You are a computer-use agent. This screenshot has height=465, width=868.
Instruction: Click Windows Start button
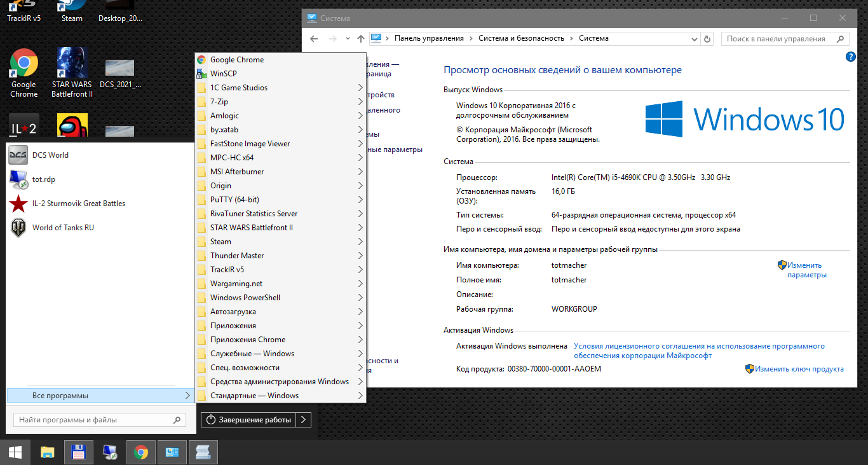tap(15, 452)
